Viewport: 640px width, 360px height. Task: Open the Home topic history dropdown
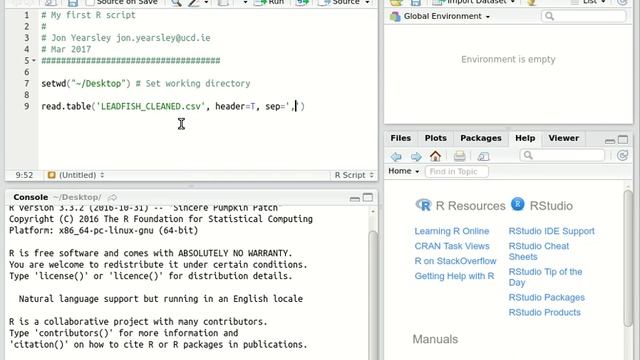[404, 171]
